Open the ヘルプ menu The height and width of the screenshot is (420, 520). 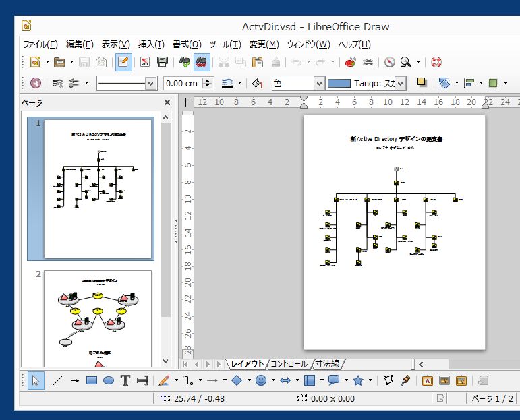click(355, 44)
